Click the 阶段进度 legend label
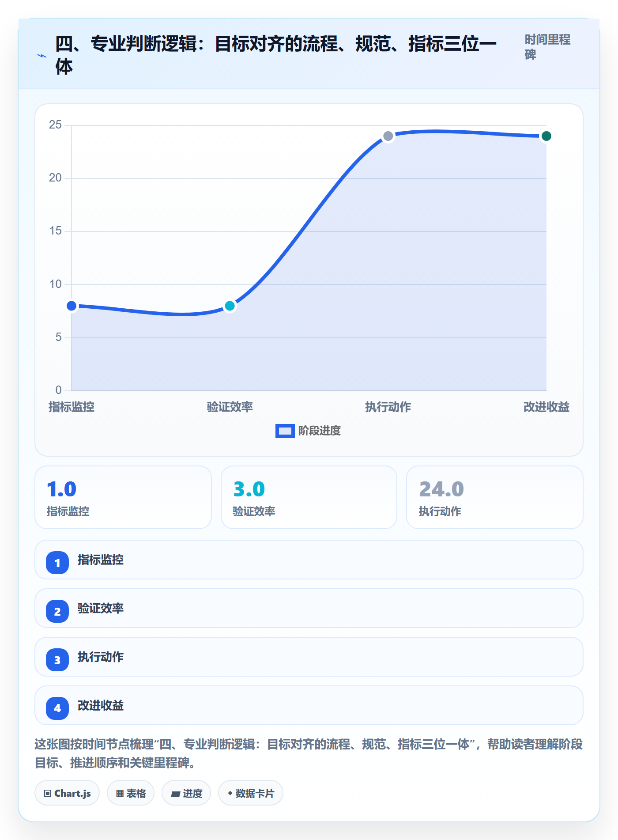This screenshot has height=840, width=618. click(x=320, y=431)
